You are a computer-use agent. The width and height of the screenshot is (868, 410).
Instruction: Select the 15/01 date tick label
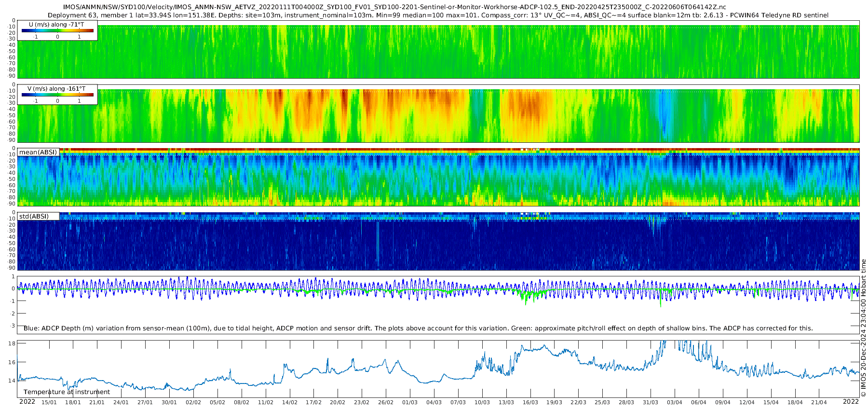click(49, 402)
